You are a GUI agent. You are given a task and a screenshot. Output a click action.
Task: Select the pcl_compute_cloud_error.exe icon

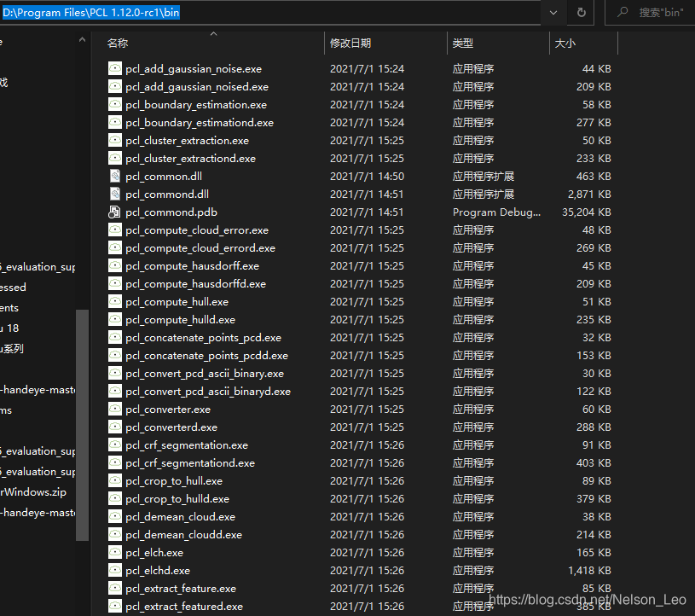(115, 230)
